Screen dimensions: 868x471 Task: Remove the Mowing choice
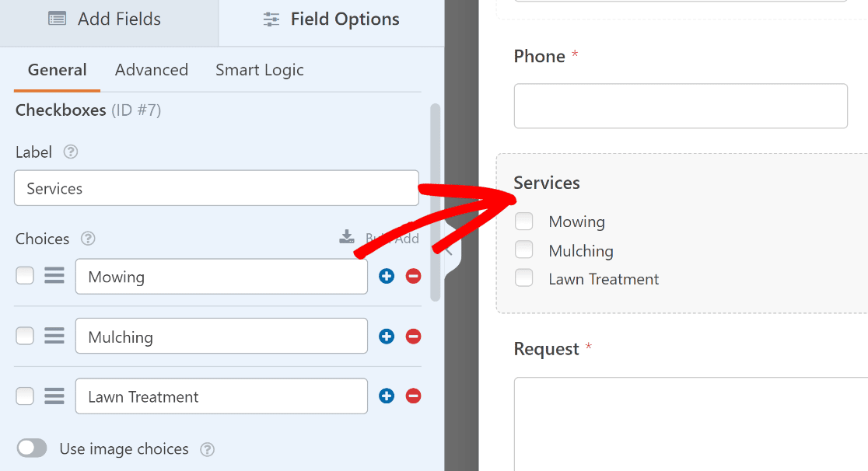click(413, 276)
